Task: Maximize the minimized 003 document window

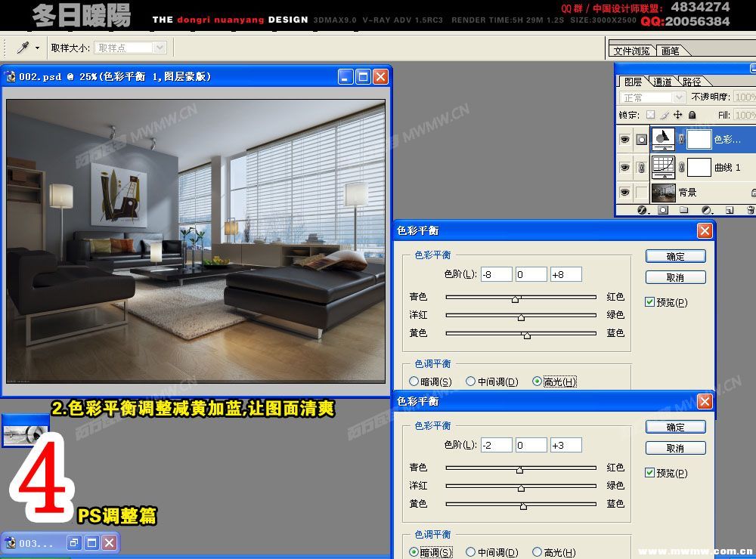Action: pos(91,543)
